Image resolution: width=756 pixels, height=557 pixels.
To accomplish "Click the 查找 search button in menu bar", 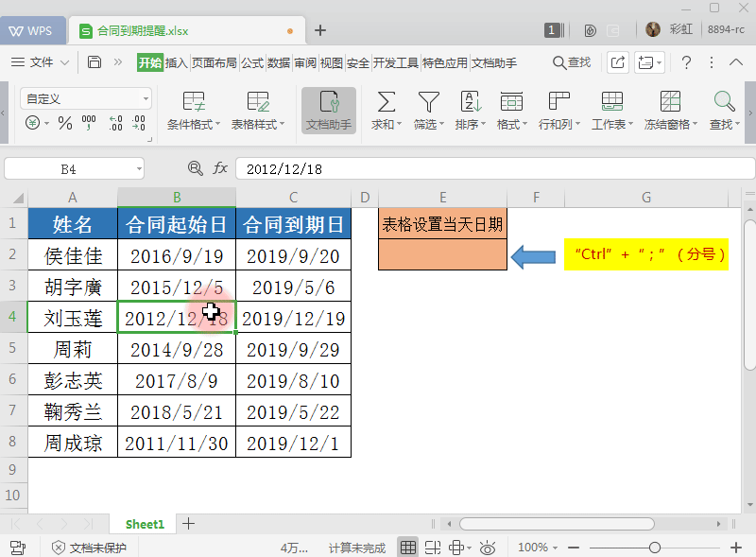I will (x=572, y=62).
